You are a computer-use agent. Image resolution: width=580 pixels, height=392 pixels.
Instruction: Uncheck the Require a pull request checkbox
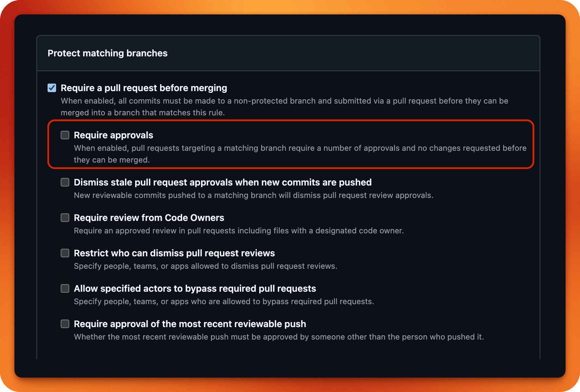point(52,88)
